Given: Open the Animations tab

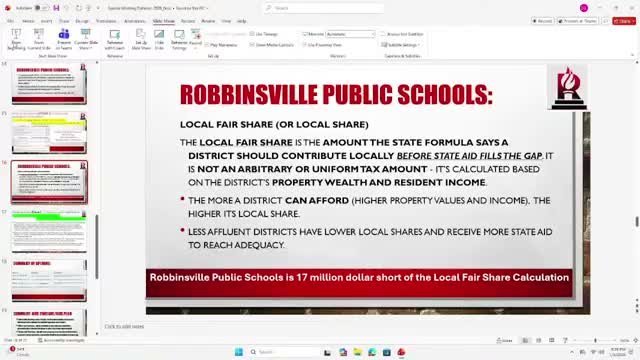Looking at the screenshot, I should tap(135, 21).
